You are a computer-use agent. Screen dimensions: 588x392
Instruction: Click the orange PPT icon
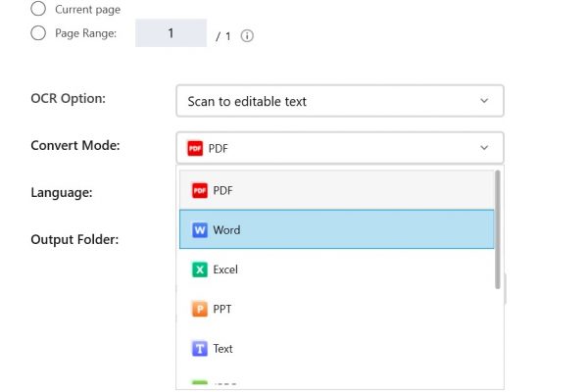coord(200,309)
